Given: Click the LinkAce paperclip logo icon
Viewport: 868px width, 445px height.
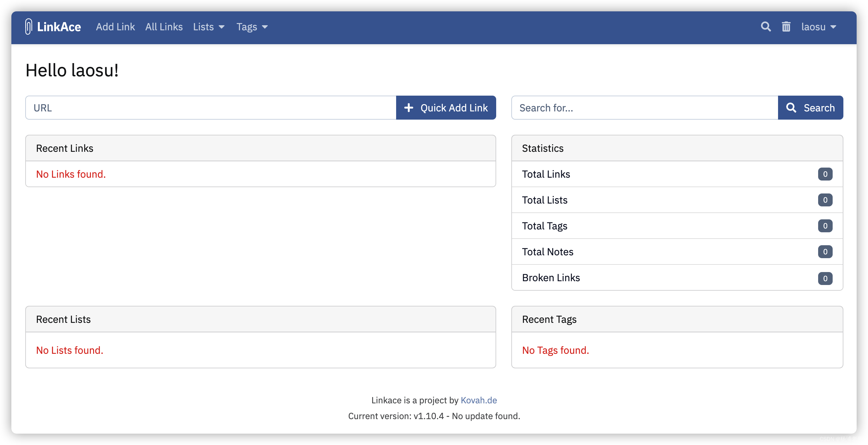Looking at the screenshot, I should [29, 27].
